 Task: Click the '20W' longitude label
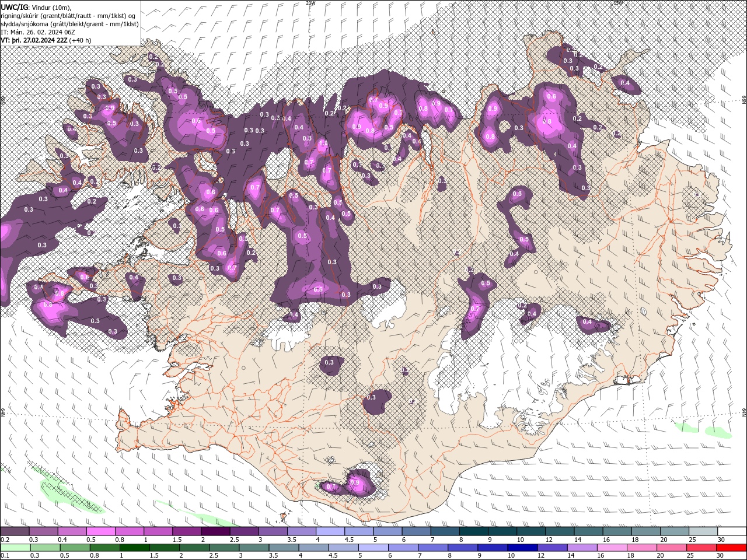[x=310, y=3]
